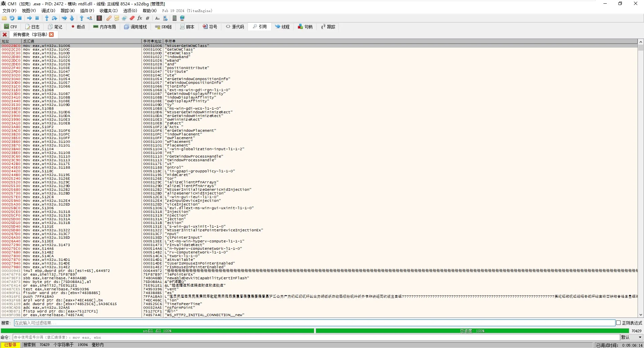The width and height of the screenshot is (644, 348).
Task: Click the Stop (blue square) toolbar icon
Action: pos(20,18)
